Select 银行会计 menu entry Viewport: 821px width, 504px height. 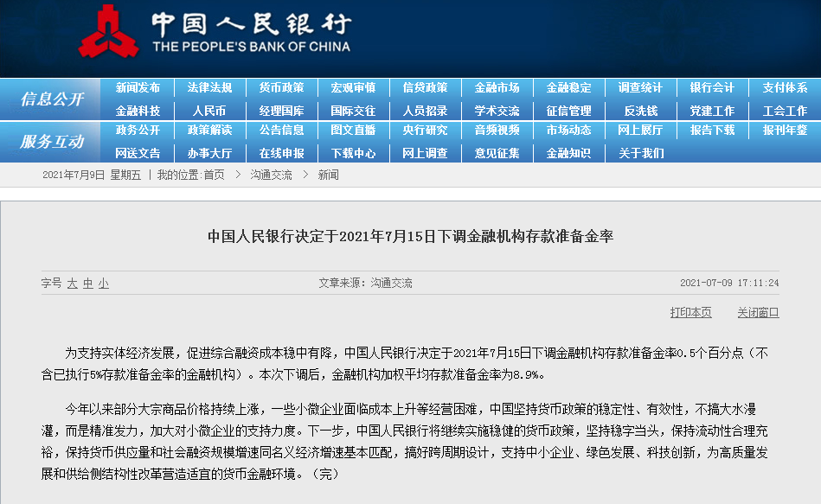[x=712, y=87]
